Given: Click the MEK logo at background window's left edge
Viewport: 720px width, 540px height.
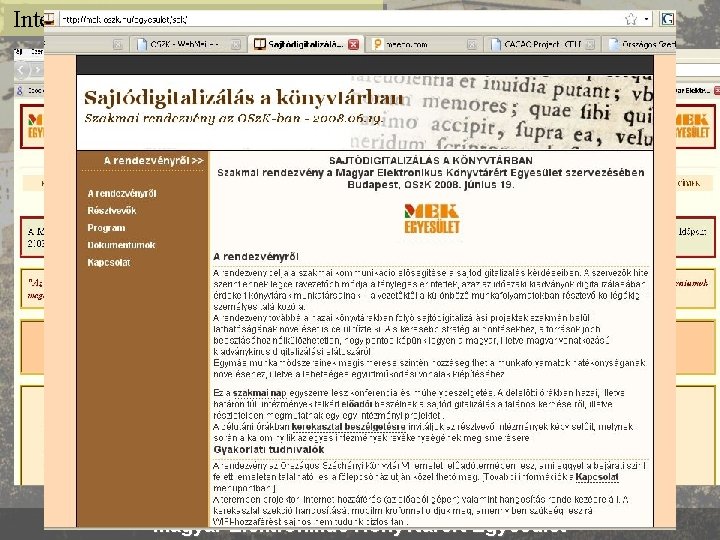Looking at the screenshot, I should point(35,126).
